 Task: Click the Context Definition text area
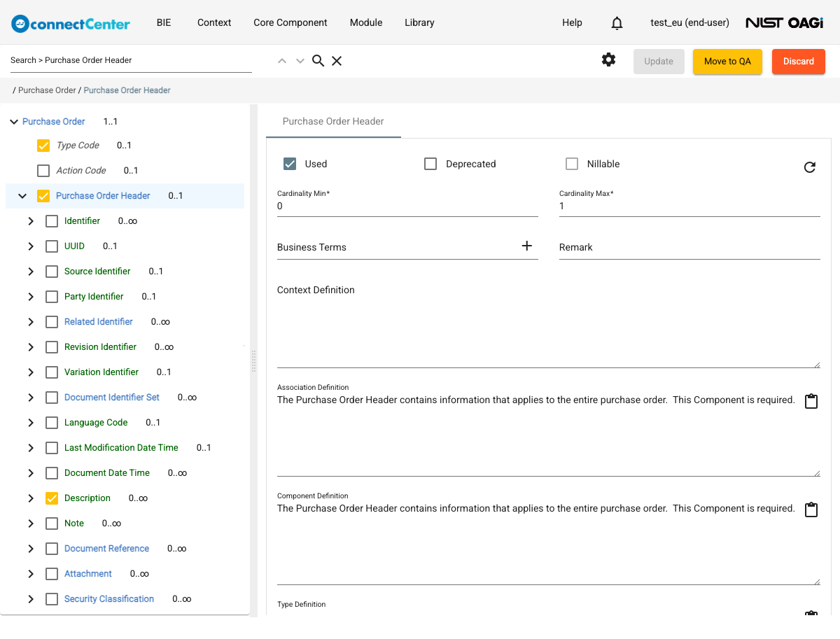(x=549, y=323)
